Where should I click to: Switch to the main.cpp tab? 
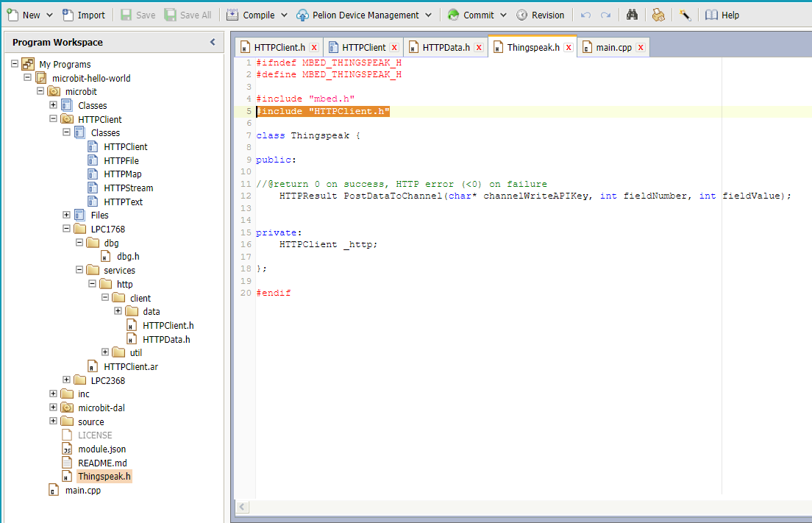tap(613, 47)
